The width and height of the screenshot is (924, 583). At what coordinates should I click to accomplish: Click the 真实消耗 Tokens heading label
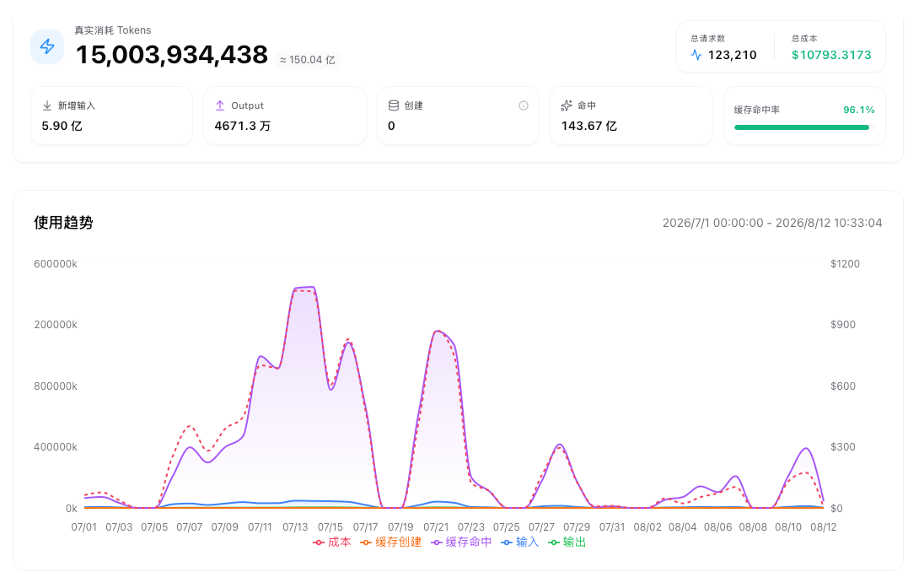[113, 30]
